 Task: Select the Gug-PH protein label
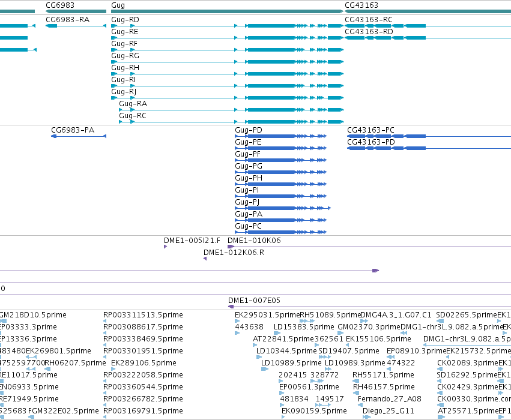tap(249, 178)
